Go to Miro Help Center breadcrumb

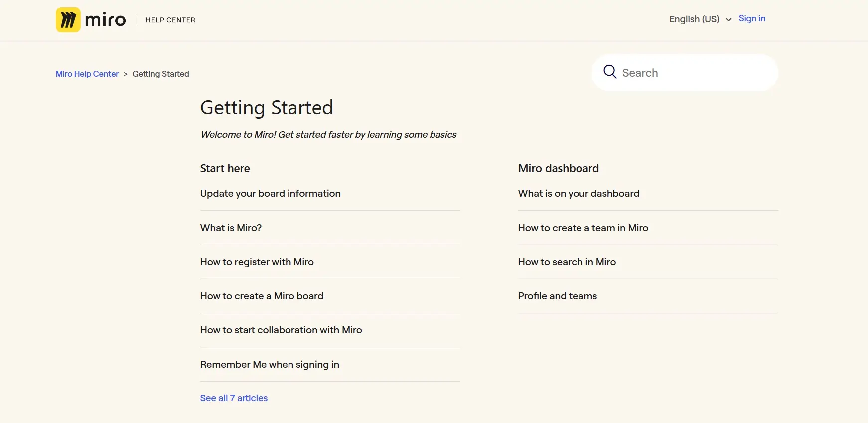coord(87,74)
